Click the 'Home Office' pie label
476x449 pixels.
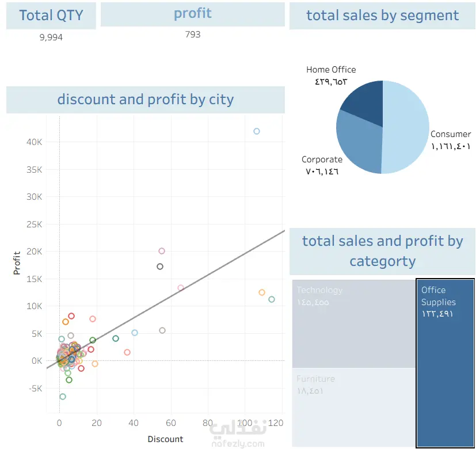[x=331, y=70]
